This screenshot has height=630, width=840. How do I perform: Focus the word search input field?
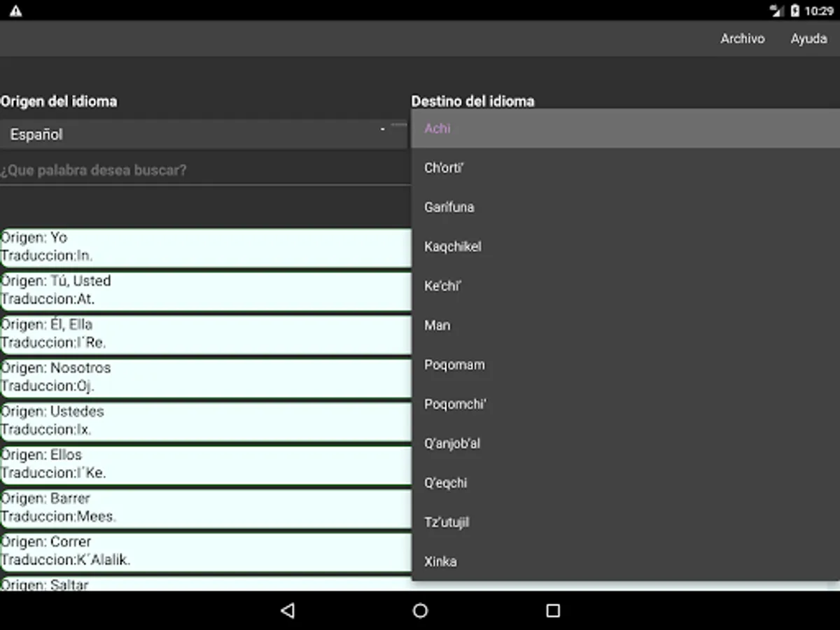coord(205,170)
